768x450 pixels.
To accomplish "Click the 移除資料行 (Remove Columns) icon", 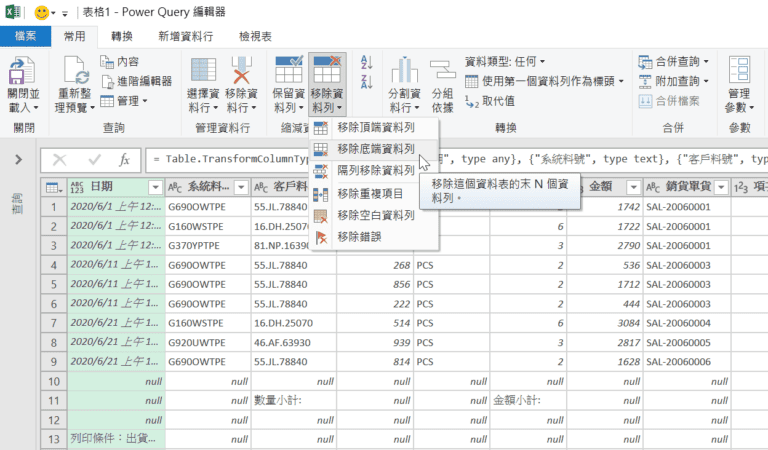I will pos(242,71).
